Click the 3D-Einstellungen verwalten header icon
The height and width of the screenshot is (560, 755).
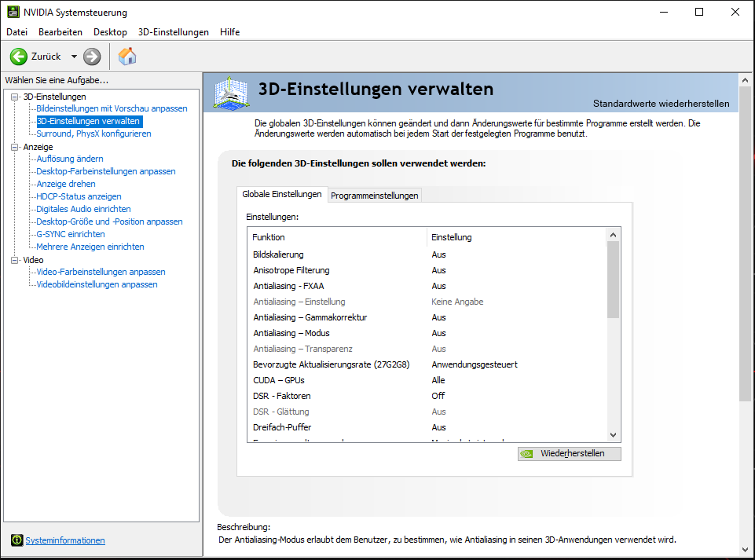click(x=232, y=93)
